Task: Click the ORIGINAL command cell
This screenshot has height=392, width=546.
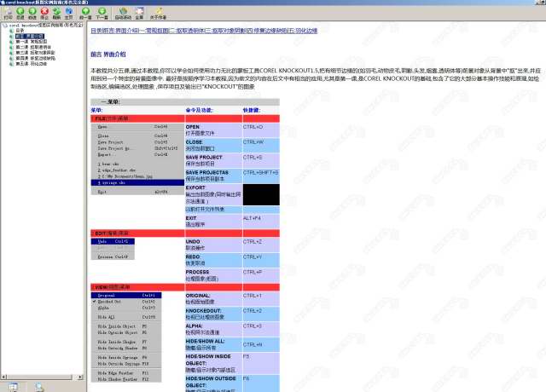Action: tap(213, 299)
